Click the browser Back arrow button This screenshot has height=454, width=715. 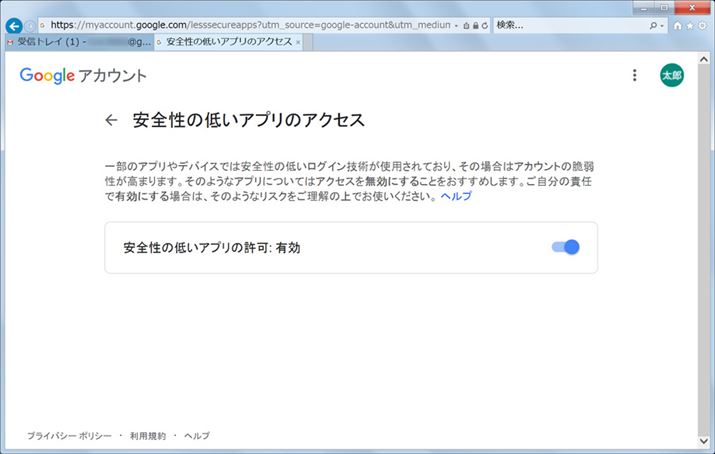[14, 26]
